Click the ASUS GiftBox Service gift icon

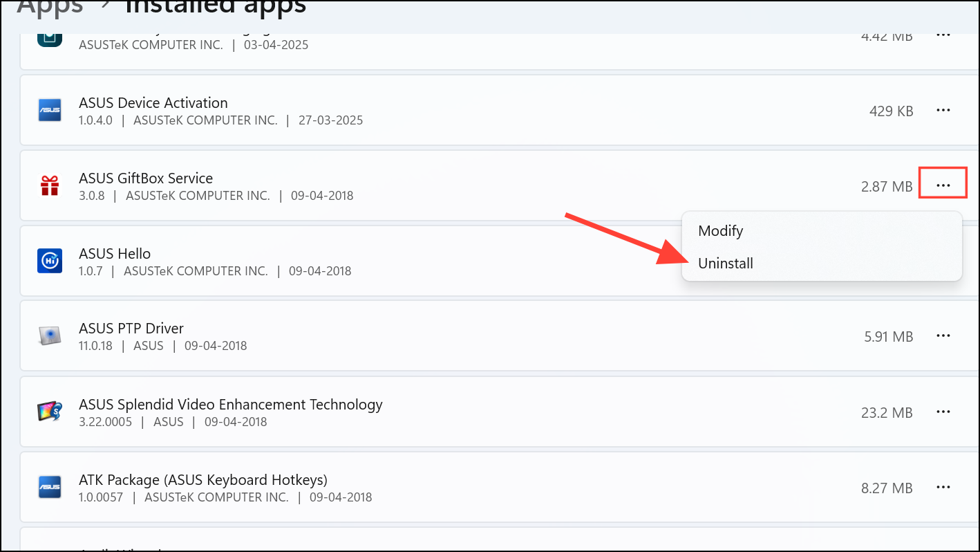[x=50, y=185]
